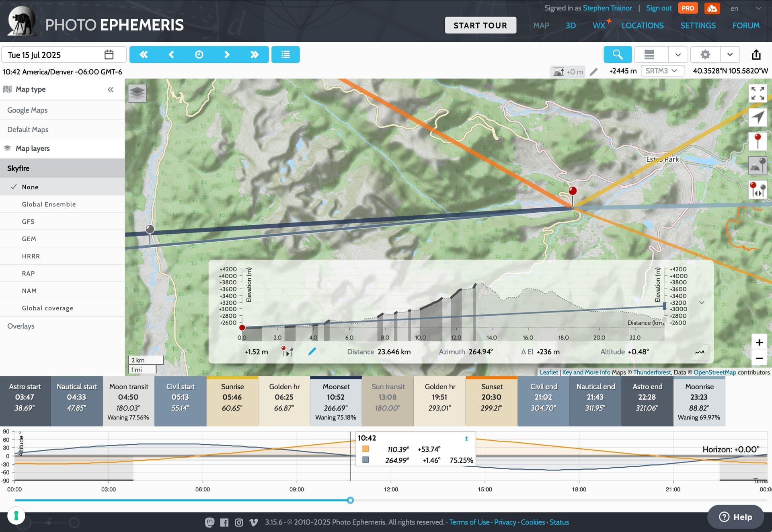
Task: Step forward in time with single right arrow
Action: (227, 55)
